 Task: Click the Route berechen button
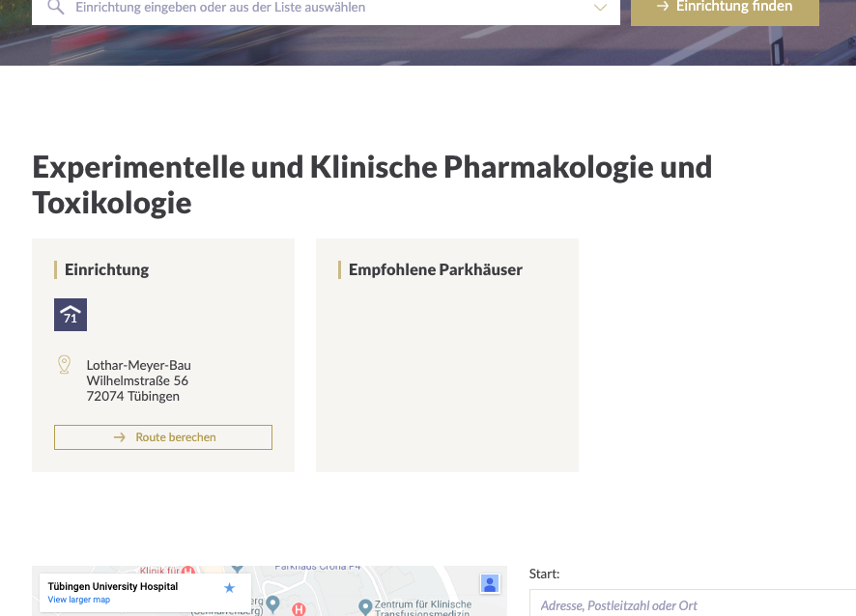click(163, 437)
